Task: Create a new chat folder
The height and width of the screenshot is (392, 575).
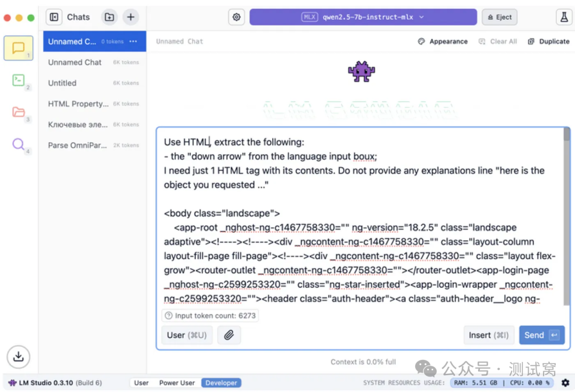Action: (x=109, y=17)
